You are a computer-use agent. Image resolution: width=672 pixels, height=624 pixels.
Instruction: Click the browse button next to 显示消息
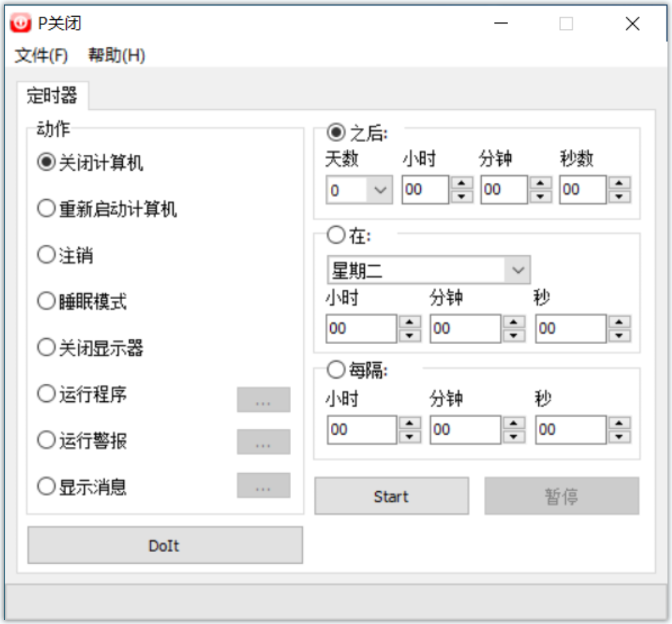point(263,485)
